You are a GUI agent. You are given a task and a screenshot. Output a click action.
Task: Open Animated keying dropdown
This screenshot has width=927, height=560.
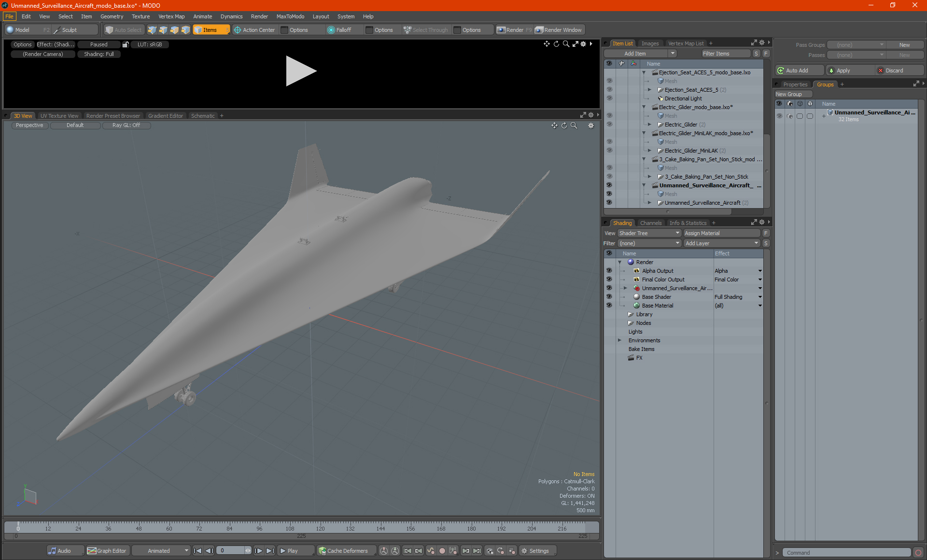coord(161,551)
